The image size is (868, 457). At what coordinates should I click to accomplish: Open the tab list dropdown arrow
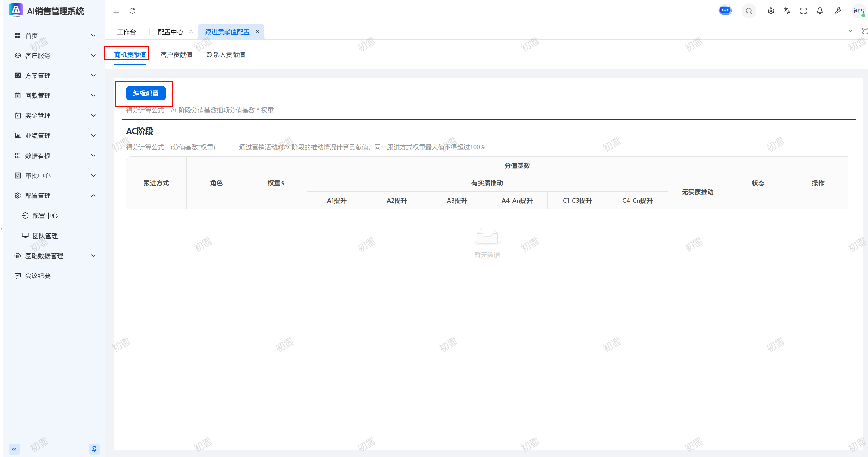(x=850, y=31)
